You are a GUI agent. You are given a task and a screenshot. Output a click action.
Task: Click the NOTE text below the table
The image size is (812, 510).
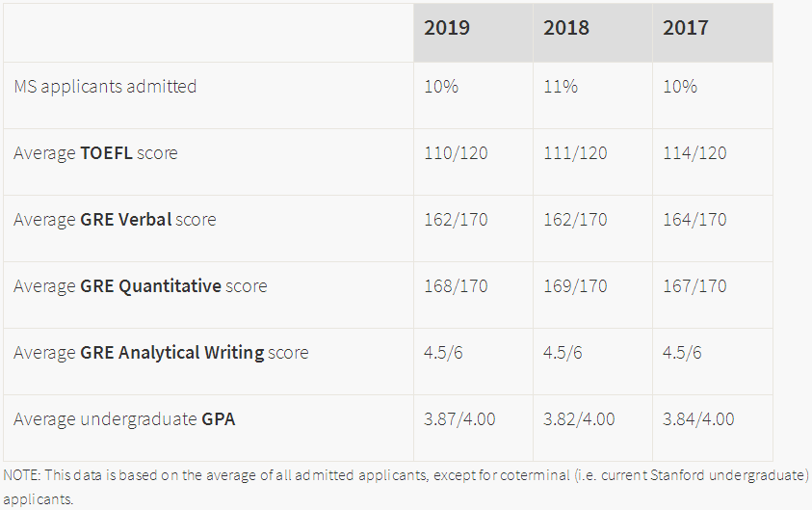(405, 476)
